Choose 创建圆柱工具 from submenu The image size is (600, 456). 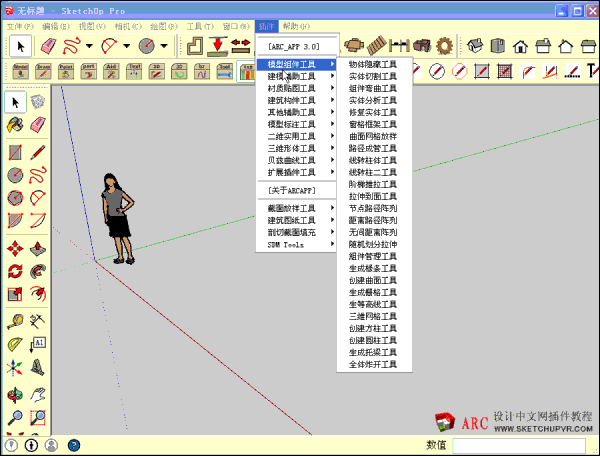pyautogui.click(x=374, y=340)
